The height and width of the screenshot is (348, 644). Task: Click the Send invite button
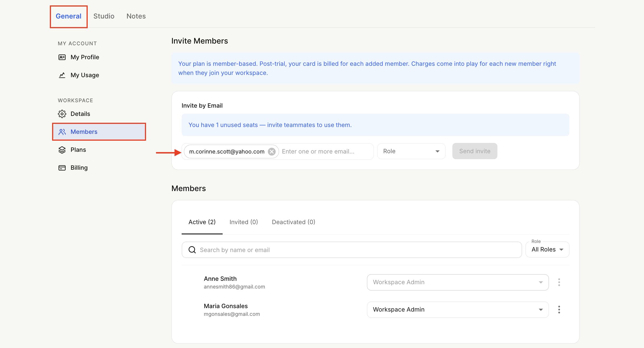tap(475, 151)
